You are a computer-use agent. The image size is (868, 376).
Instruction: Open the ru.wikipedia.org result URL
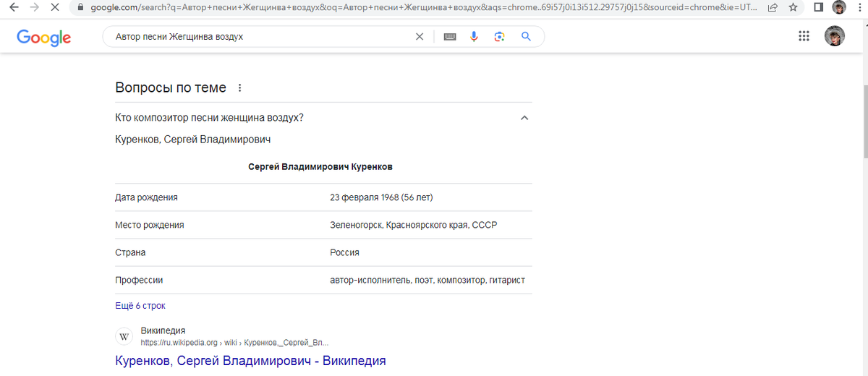(236, 343)
